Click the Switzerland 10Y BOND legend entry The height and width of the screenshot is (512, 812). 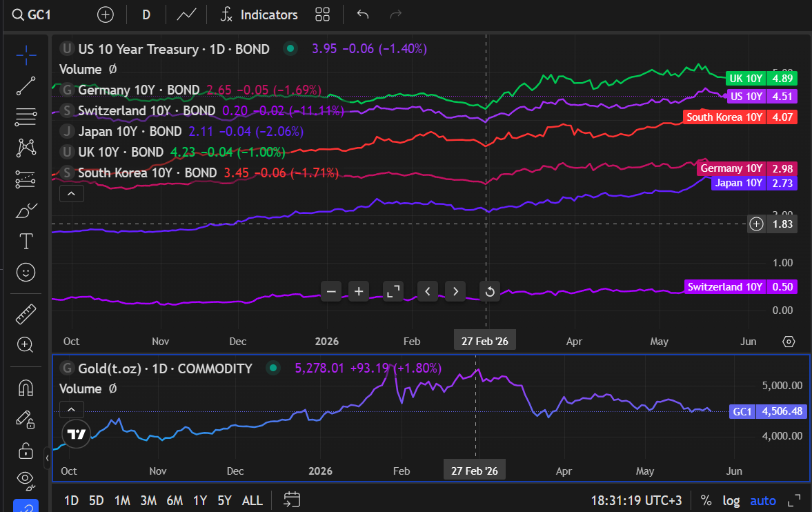click(146, 111)
